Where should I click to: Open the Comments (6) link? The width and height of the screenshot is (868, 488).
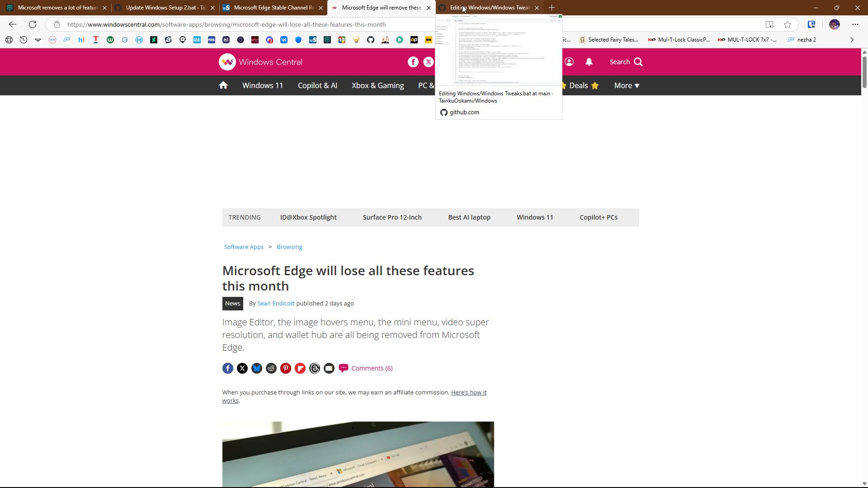[366, 368]
